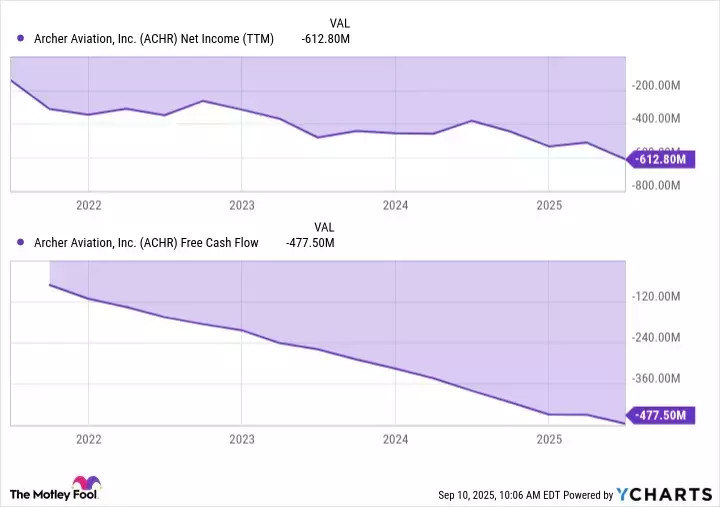720x507 pixels.
Task: Click the 2024 label on the bottom chart axis
Action: click(395, 439)
